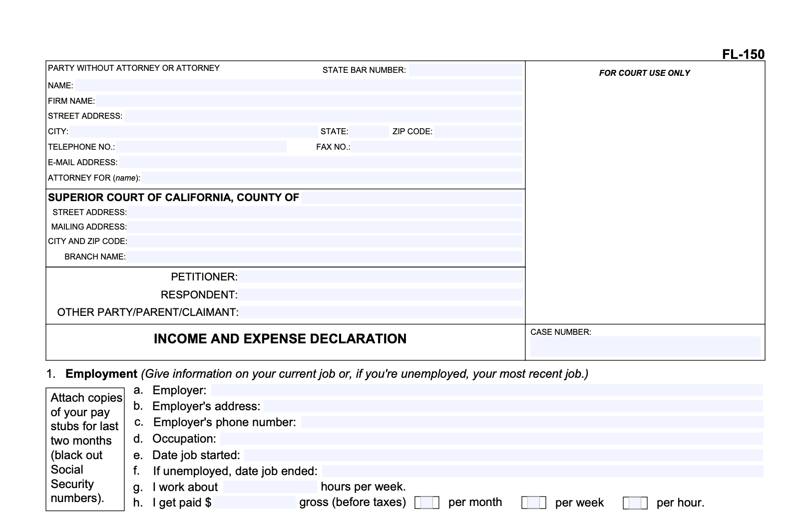Click the Fax No. field
This screenshot has width=812, height=515.
point(436,147)
